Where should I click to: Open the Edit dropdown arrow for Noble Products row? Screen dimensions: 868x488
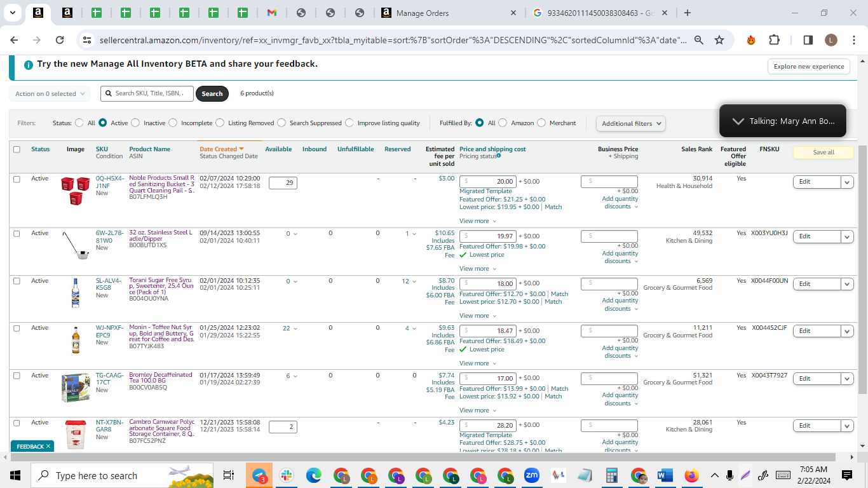(x=847, y=182)
